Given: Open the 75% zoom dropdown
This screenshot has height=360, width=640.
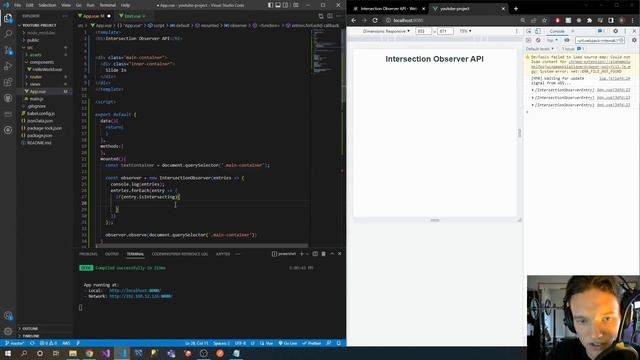Looking at the screenshot, I should (x=465, y=31).
